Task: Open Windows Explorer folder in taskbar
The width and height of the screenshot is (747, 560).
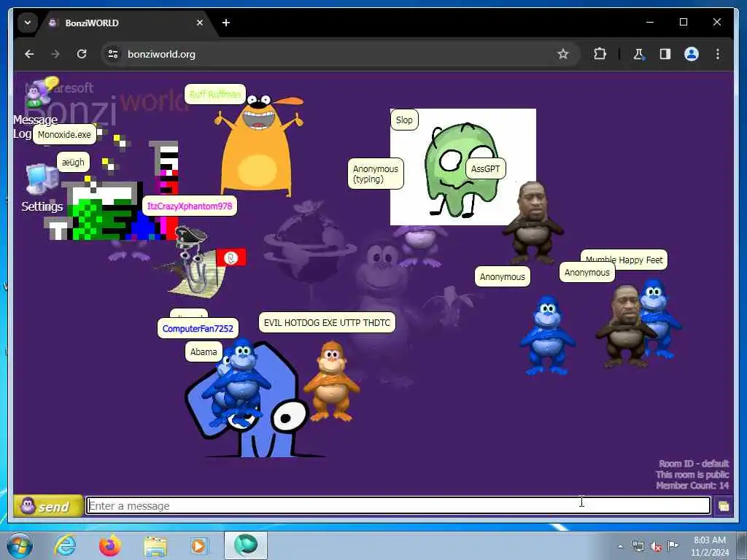Action: click(x=155, y=546)
